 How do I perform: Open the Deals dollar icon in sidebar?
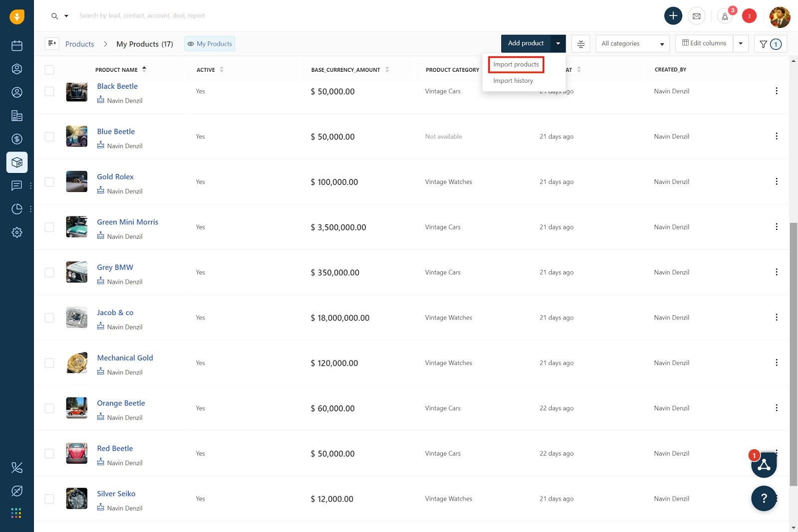pos(17,139)
